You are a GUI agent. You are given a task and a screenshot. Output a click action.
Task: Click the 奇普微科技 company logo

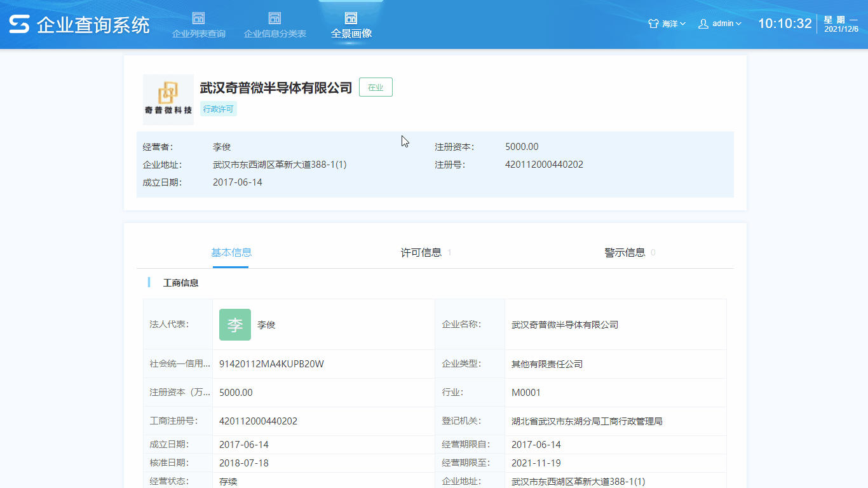tap(168, 99)
